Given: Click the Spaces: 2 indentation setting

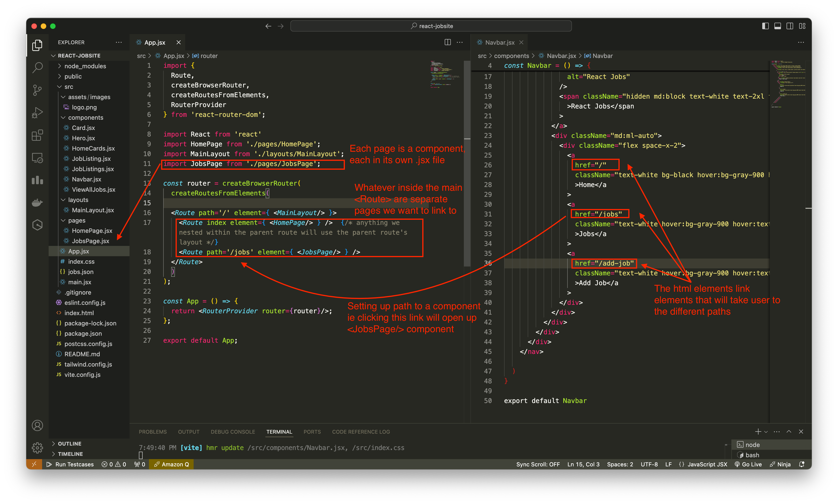Looking at the screenshot, I should tap(620, 464).
